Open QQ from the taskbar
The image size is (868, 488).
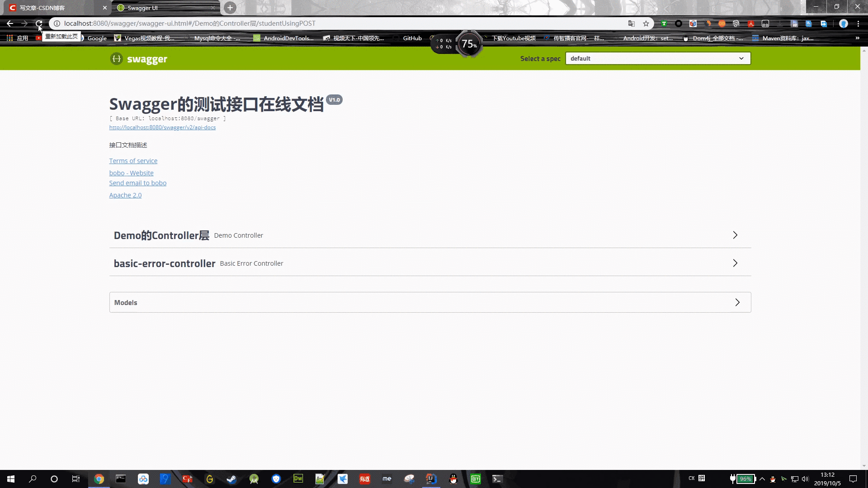point(453,479)
